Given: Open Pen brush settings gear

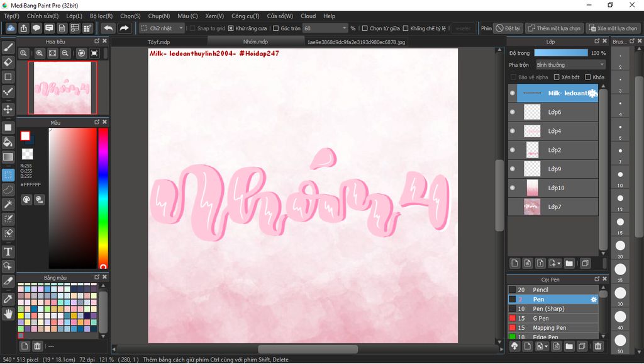Looking at the screenshot, I should point(594,299).
